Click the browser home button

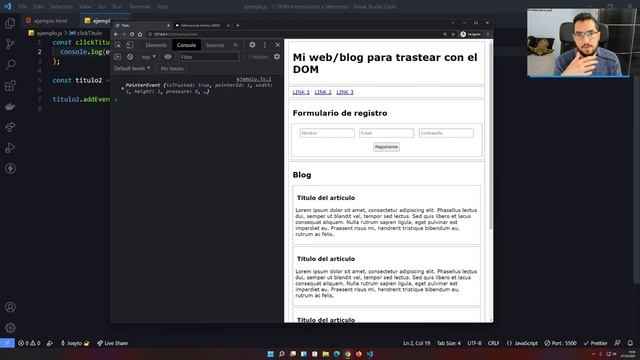click(140, 34)
